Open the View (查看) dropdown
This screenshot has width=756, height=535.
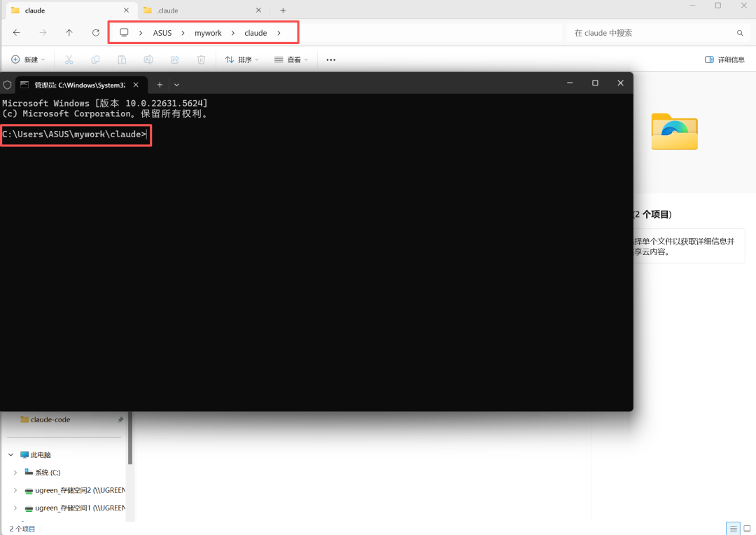[x=291, y=60]
